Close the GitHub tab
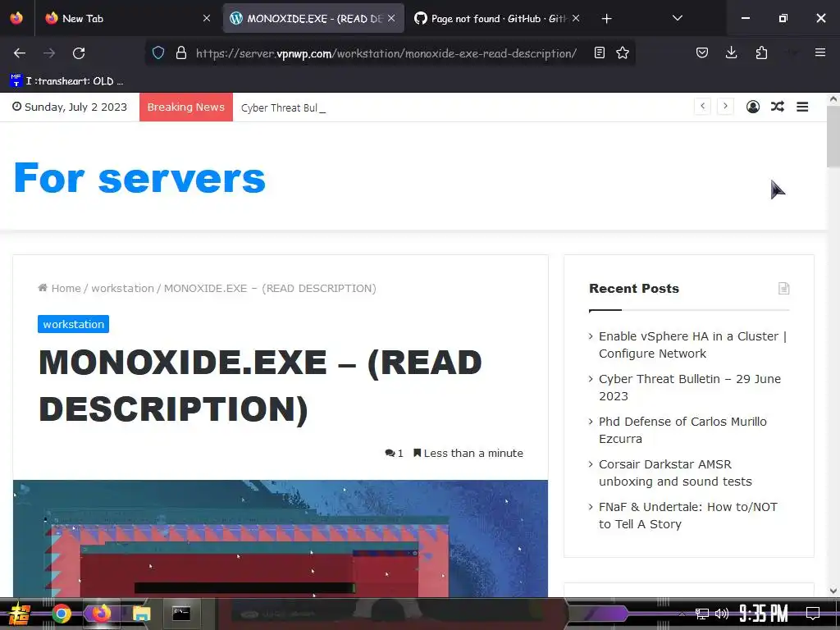This screenshot has height=630, width=840. [x=576, y=18]
